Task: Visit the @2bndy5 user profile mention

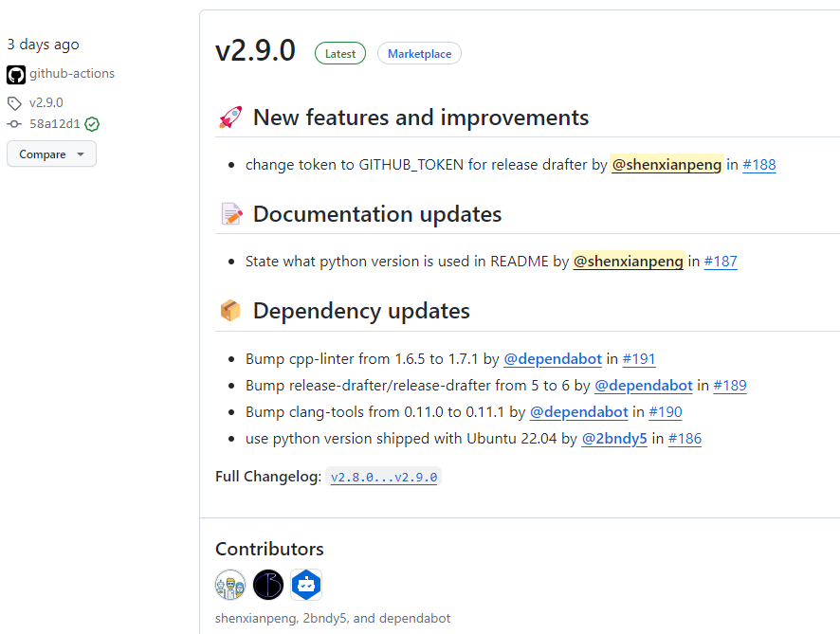Action: (x=614, y=439)
